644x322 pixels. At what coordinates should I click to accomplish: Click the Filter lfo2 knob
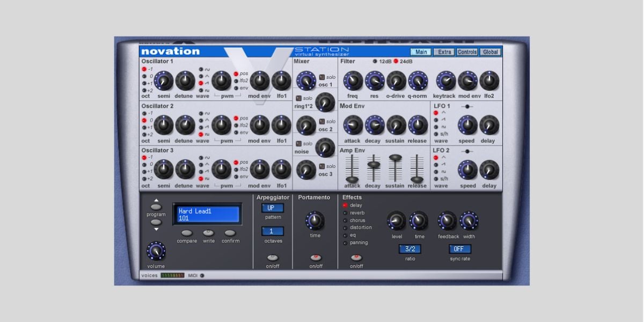click(489, 80)
